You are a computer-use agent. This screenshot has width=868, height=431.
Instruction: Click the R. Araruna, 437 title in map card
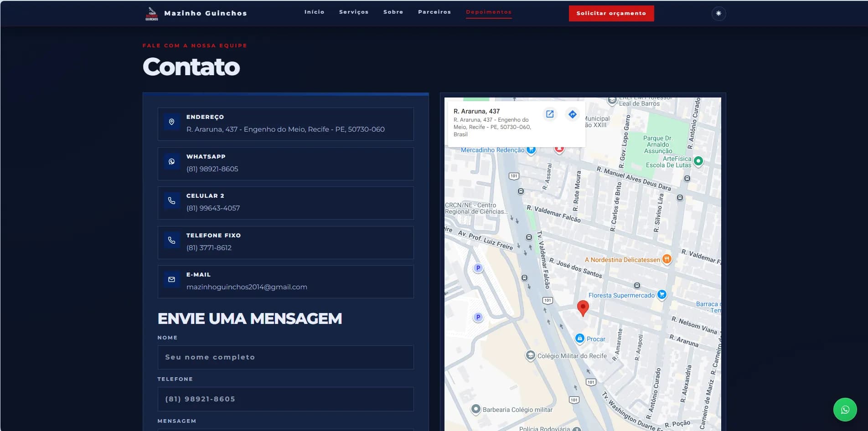476,111
